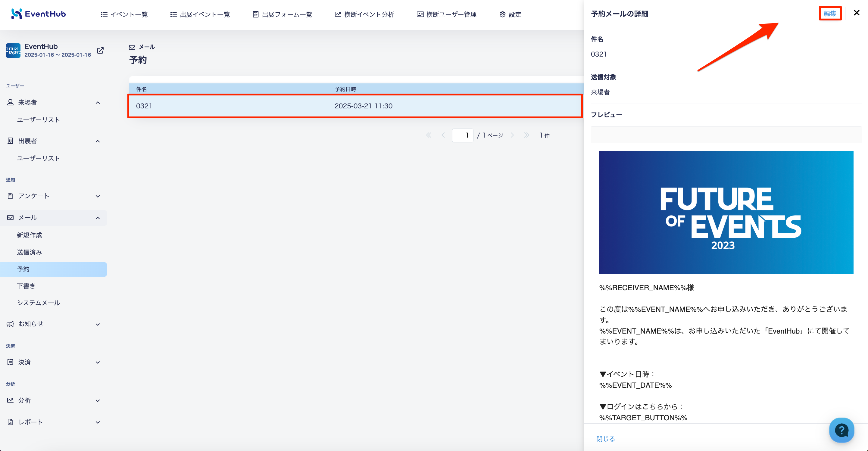Screen dimensions: 868x451
Task: Click the FUTURE OF EVENTS 2023 preview banner
Action: (x=726, y=213)
